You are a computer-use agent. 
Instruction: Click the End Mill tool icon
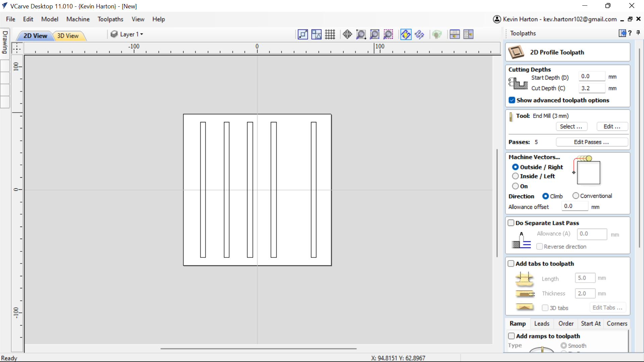tap(511, 117)
